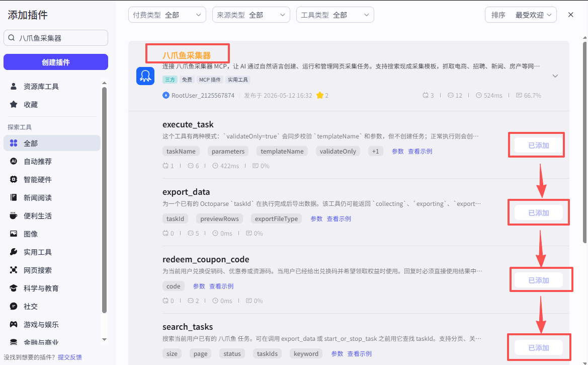Click the exportFileType parameter tag
The height and width of the screenshot is (365, 588).
click(276, 218)
